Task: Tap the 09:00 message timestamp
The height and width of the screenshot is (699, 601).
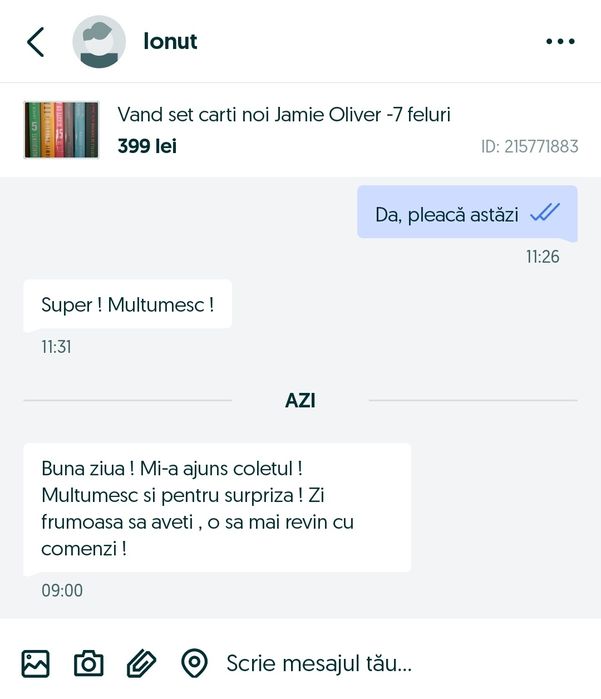Action: point(62,590)
